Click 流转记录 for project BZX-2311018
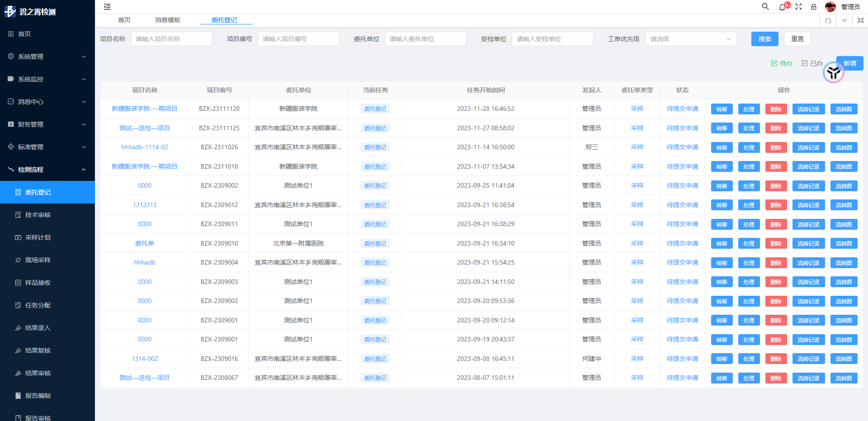This screenshot has width=868, height=421. point(809,166)
